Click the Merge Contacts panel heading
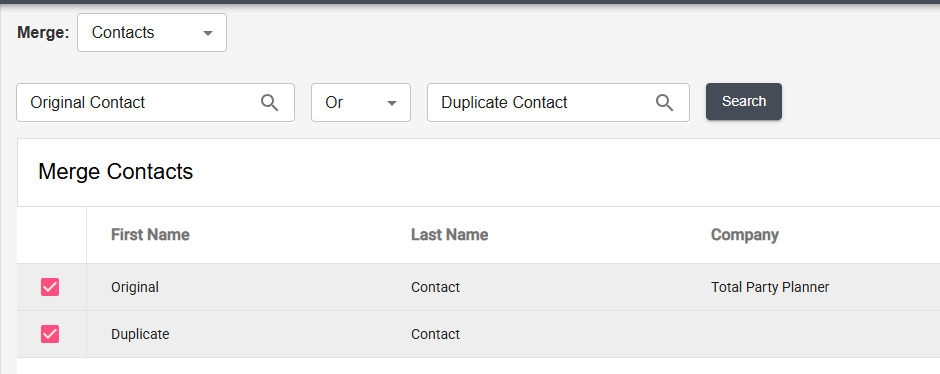The image size is (940, 374). click(115, 172)
